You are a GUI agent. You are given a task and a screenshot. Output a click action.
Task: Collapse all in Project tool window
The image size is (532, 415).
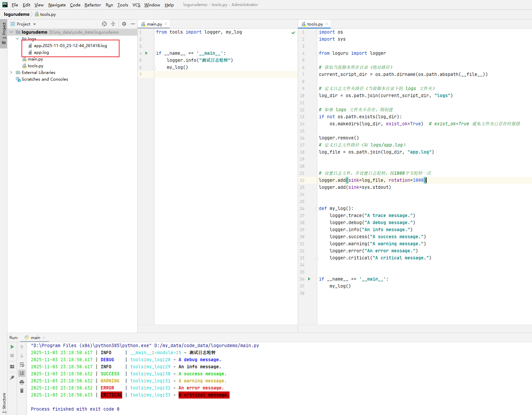pyautogui.click(x=113, y=24)
